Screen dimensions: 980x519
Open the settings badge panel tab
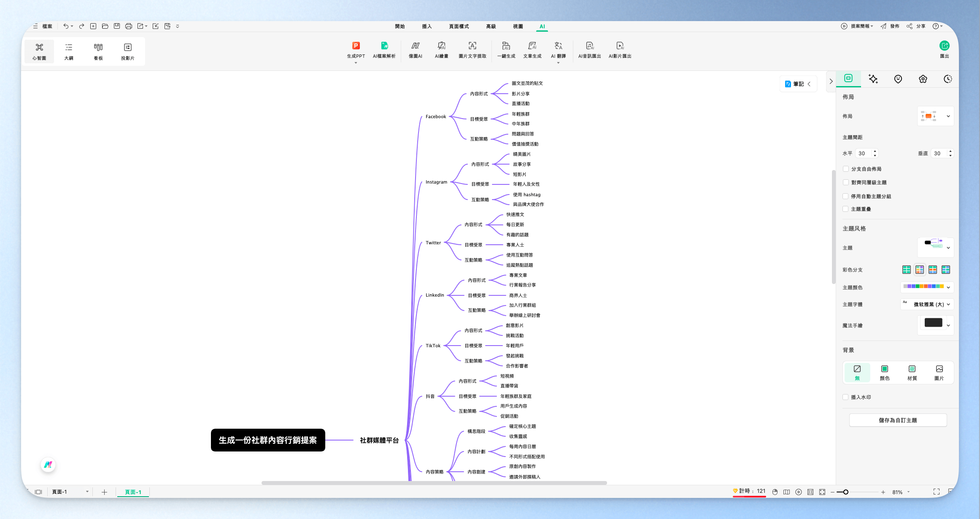[x=923, y=79]
